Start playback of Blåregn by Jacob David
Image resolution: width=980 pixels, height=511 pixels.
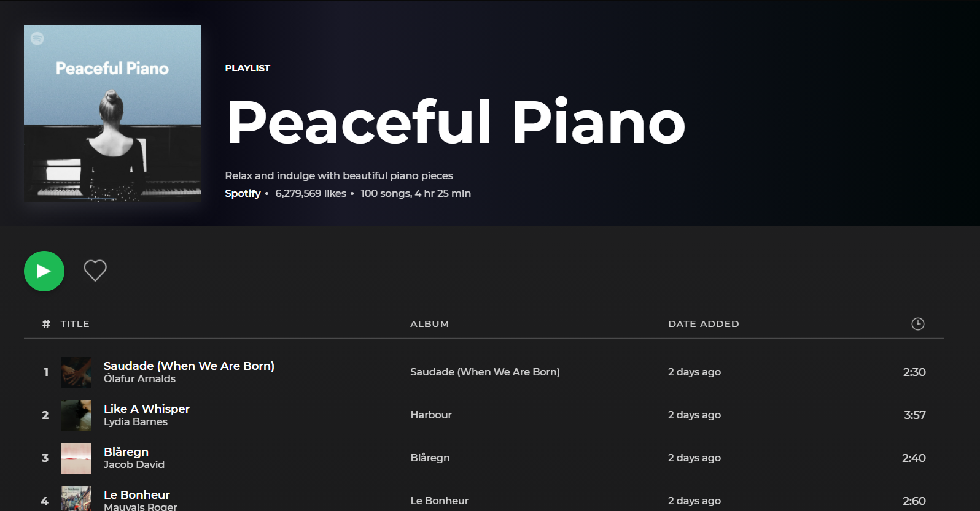(126, 451)
